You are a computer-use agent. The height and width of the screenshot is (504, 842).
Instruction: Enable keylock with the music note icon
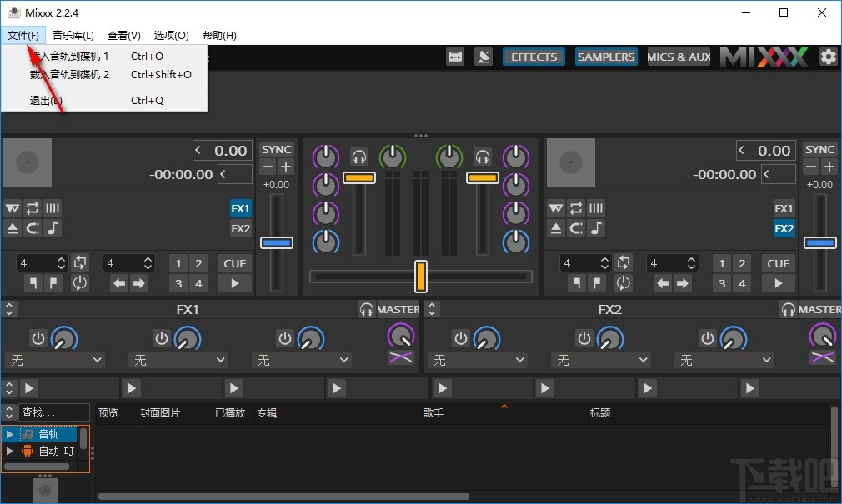click(53, 228)
